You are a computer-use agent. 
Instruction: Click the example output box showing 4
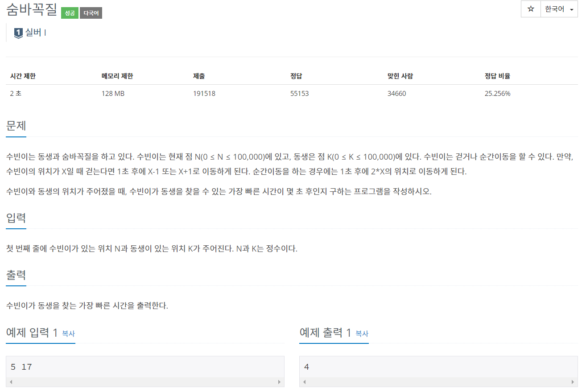tap(438, 371)
